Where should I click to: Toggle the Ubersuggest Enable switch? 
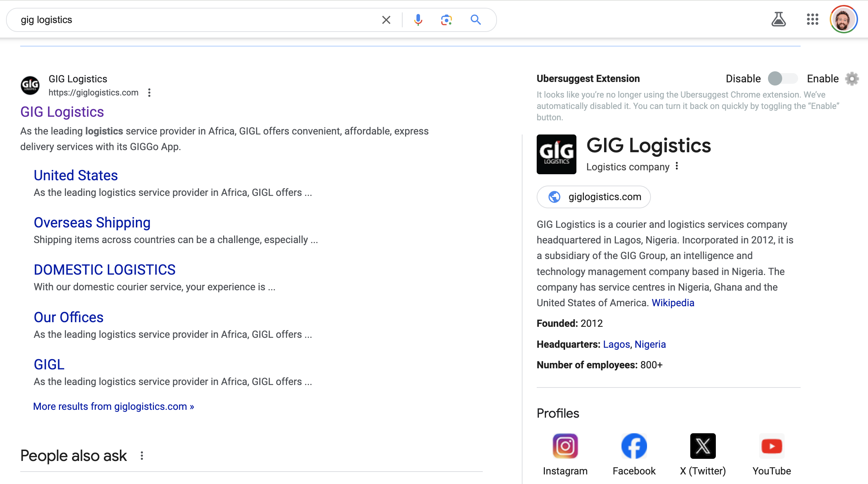783,78
